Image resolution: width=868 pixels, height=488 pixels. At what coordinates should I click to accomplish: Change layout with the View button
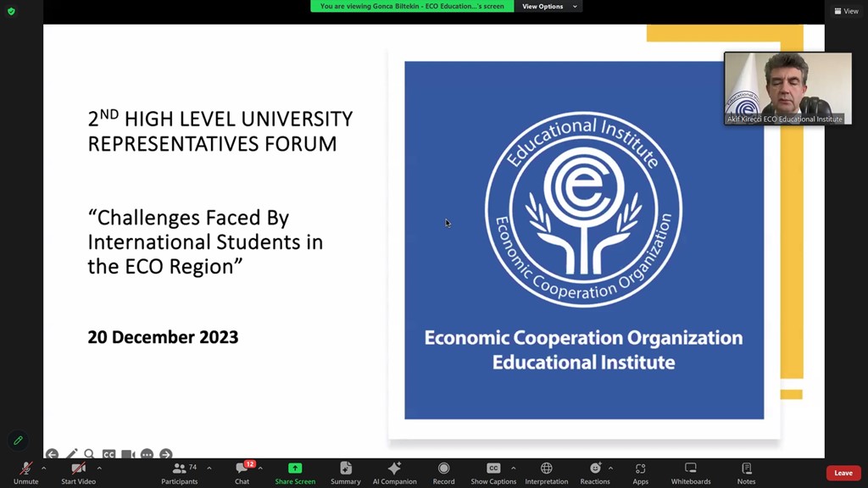point(846,11)
